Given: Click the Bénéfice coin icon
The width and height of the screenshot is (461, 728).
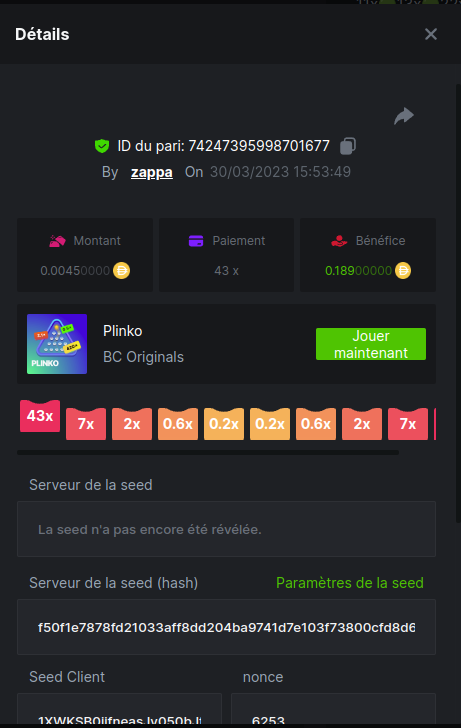Looking at the screenshot, I should (x=403, y=270).
